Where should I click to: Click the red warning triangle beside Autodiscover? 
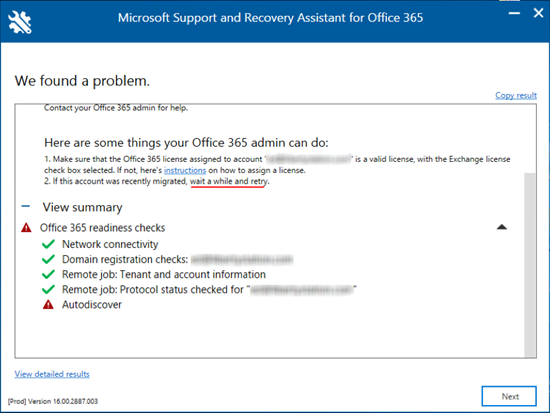click(x=48, y=305)
